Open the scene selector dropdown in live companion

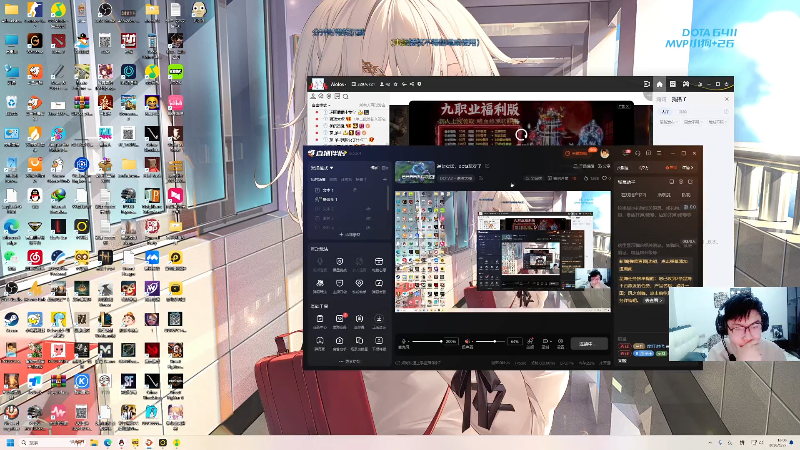click(322, 168)
